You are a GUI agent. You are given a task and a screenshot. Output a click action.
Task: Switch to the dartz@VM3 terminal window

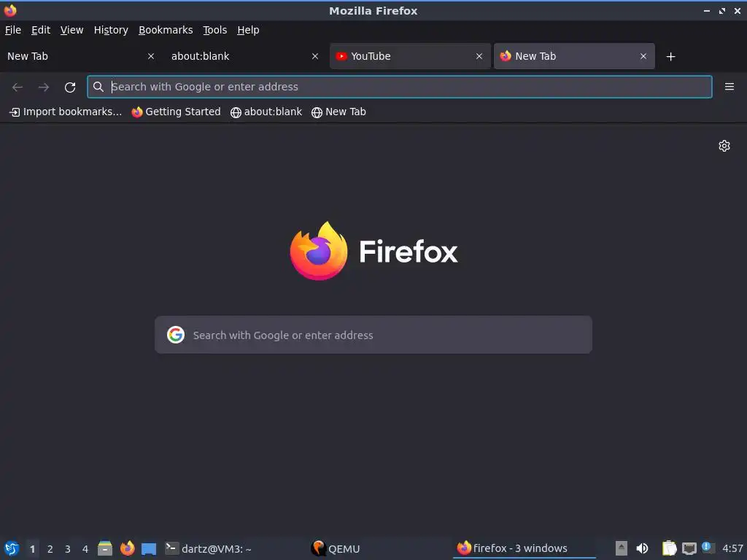click(x=209, y=548)
